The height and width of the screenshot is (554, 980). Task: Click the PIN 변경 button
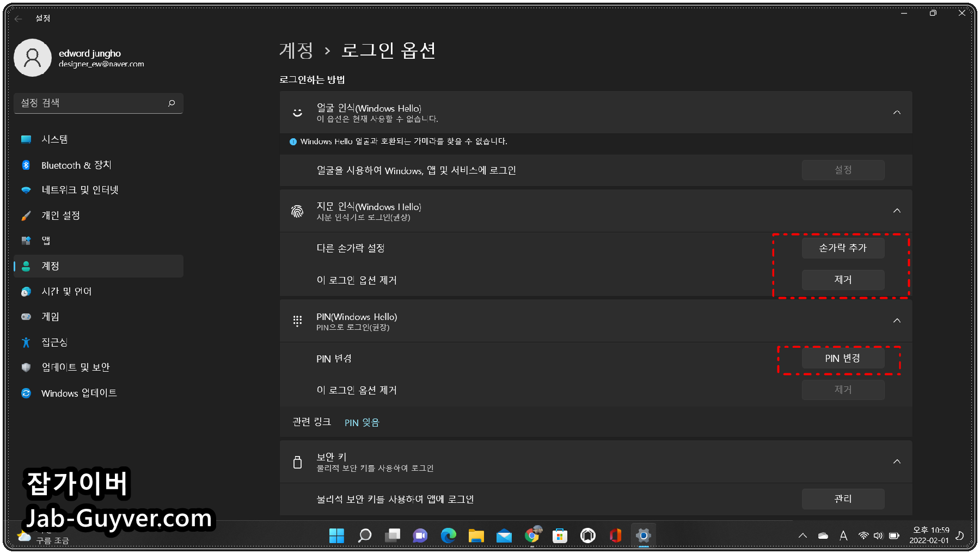click(843, 358)
